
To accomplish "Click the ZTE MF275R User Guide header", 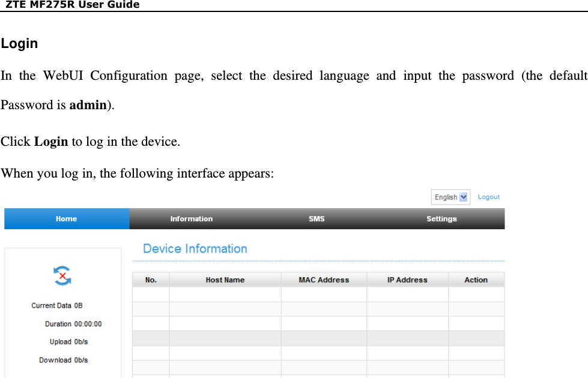I will coord(73,4).
